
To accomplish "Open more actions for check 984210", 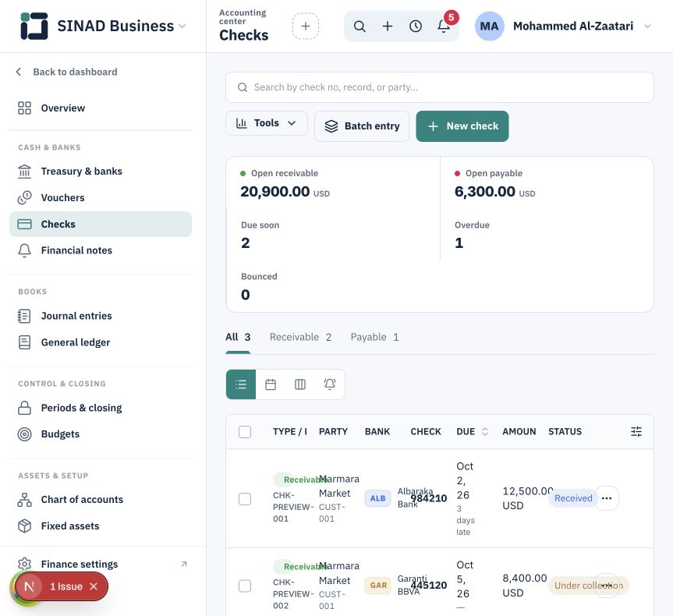I will pyautogui.click(x=607, y=498).
